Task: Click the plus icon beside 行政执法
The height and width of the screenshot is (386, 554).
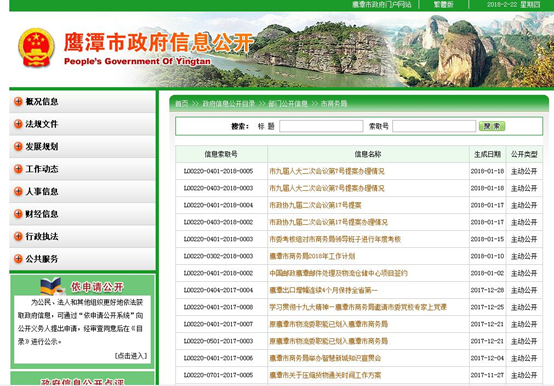Action: point(18,236)
